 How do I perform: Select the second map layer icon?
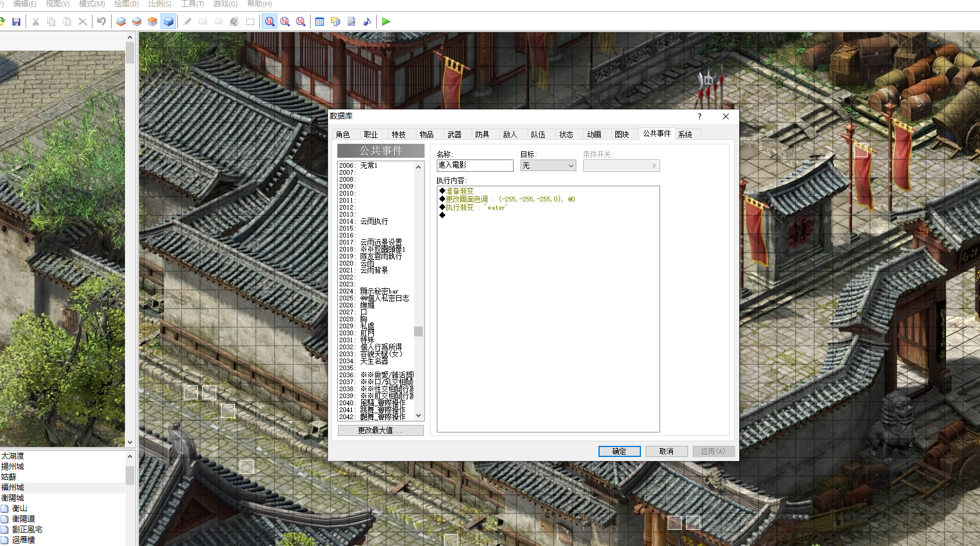click(137, 22)
